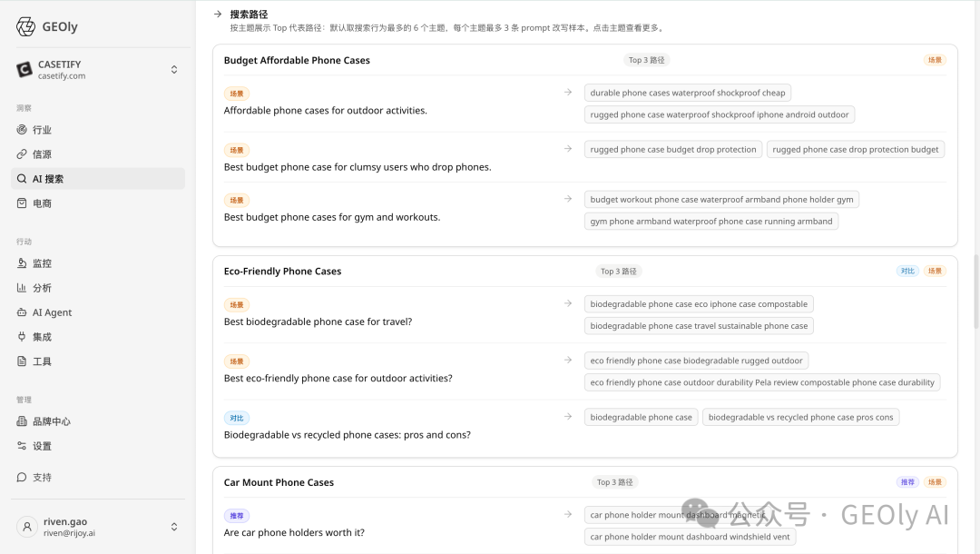Click the CASETIFY brand logo icon
Screen dimensions: 980x554
tap(24, 69)
